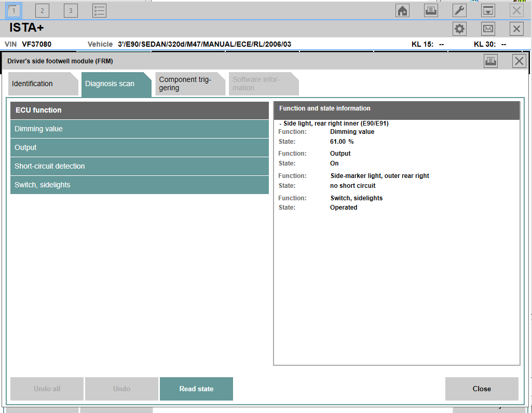This screenshot has width=532, height=413.
Task: Click the VIN value VF37080
Action: pos(37,44)
